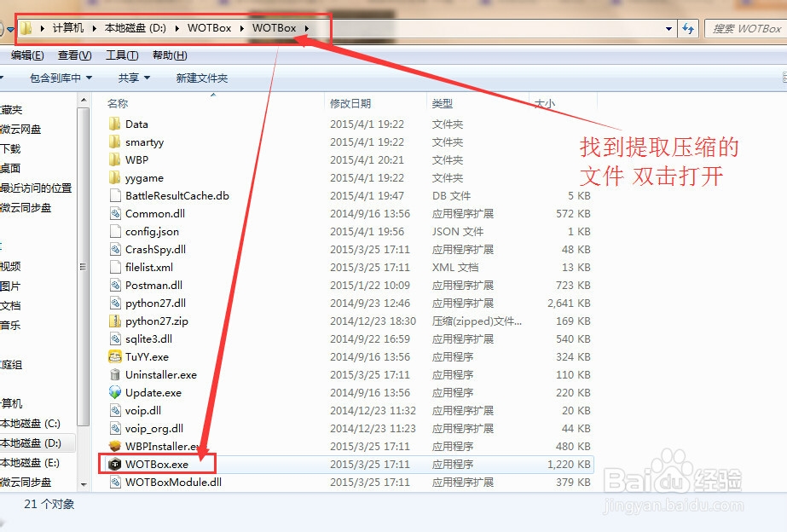Select Uninstaller.exe trash can icon
Screen dimensions: 787x532
point(115,374)
